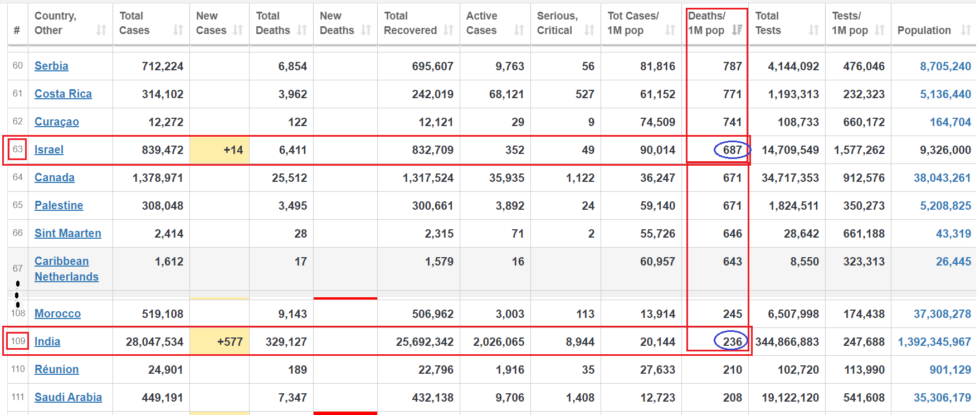Viewport: 980px width, 415px height.
Task: Open the Saudi Arabia country link
Action: (68, 397)
